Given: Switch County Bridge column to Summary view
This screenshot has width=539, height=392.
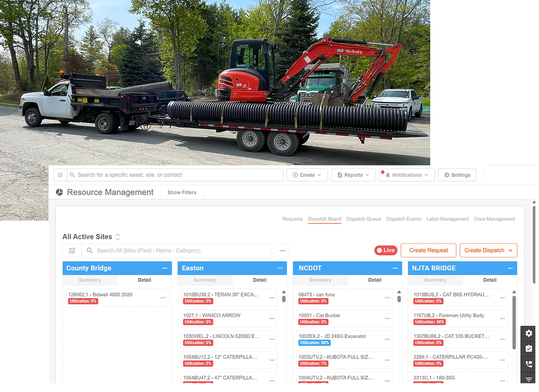Looking at the screenshot, I should [x=89, y=280].
